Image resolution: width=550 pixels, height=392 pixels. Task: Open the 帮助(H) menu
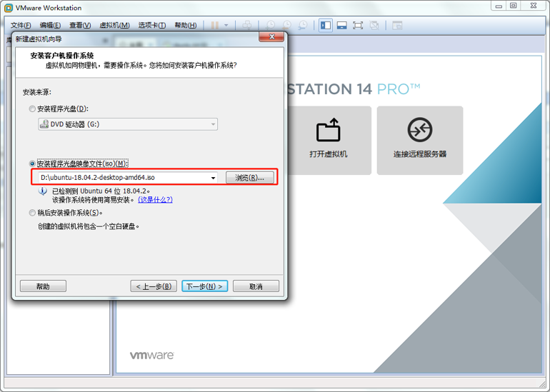click(186, 25)
